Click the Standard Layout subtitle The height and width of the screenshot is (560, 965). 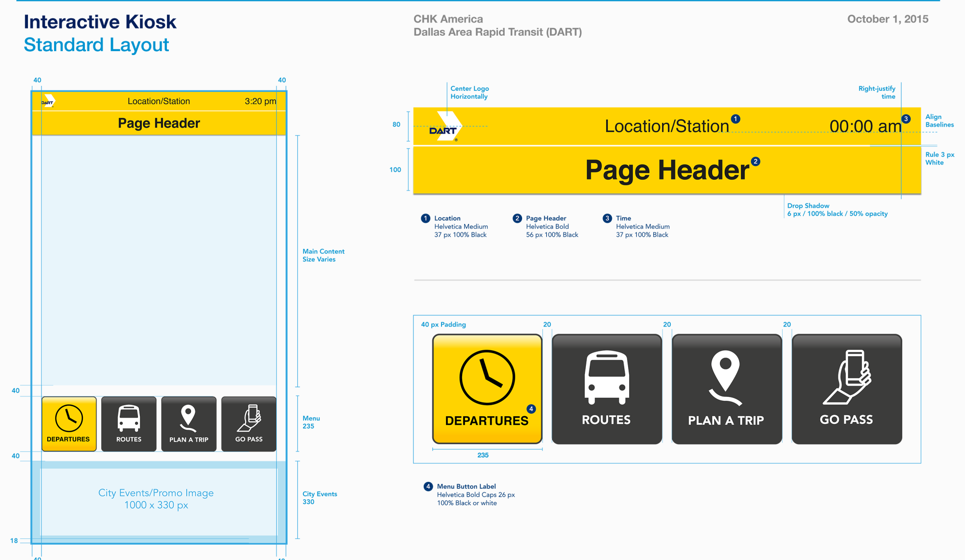click(x=96, y=45)
